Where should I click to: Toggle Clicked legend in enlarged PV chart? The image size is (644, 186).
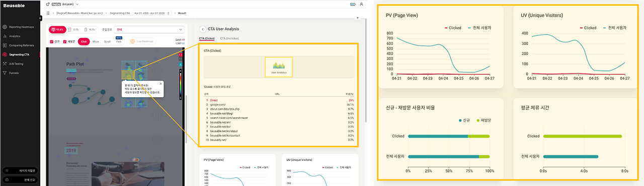(453, 28)
